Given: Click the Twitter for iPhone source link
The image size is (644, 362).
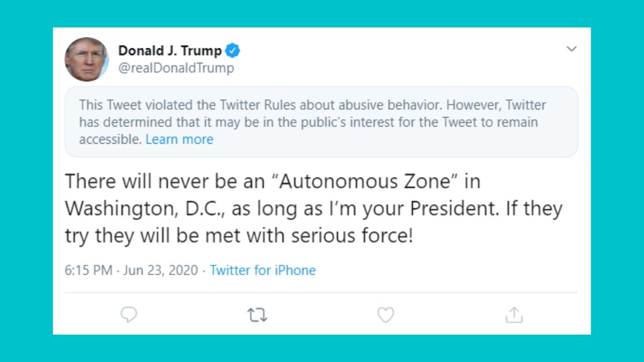Looking at the screenshot, I should tap(264, 270).
